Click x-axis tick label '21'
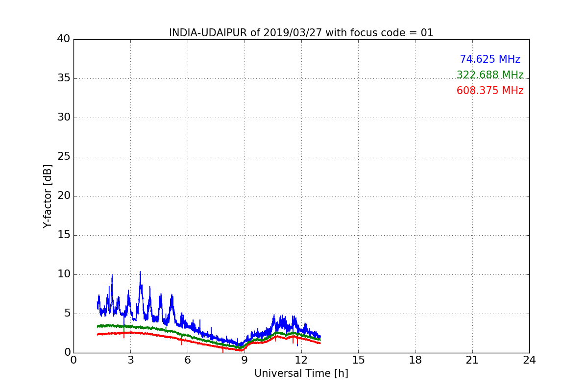 (472, 360)
